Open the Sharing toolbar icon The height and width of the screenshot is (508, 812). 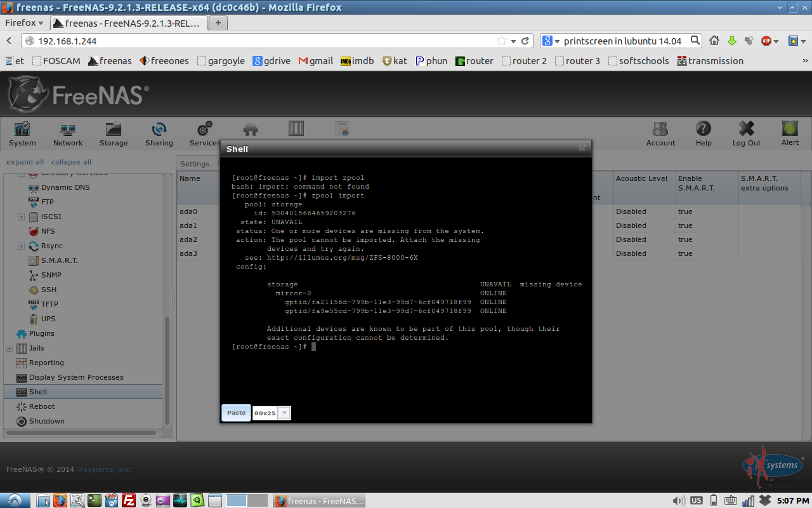tap(159, 134)
